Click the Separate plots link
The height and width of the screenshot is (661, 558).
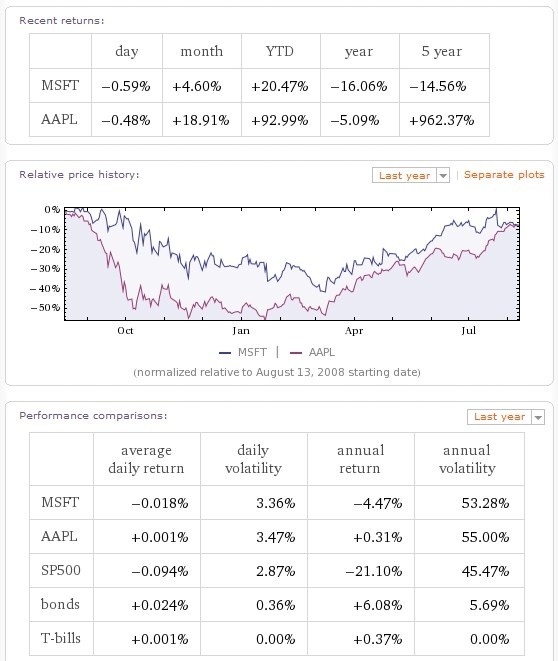coord(504,175)
